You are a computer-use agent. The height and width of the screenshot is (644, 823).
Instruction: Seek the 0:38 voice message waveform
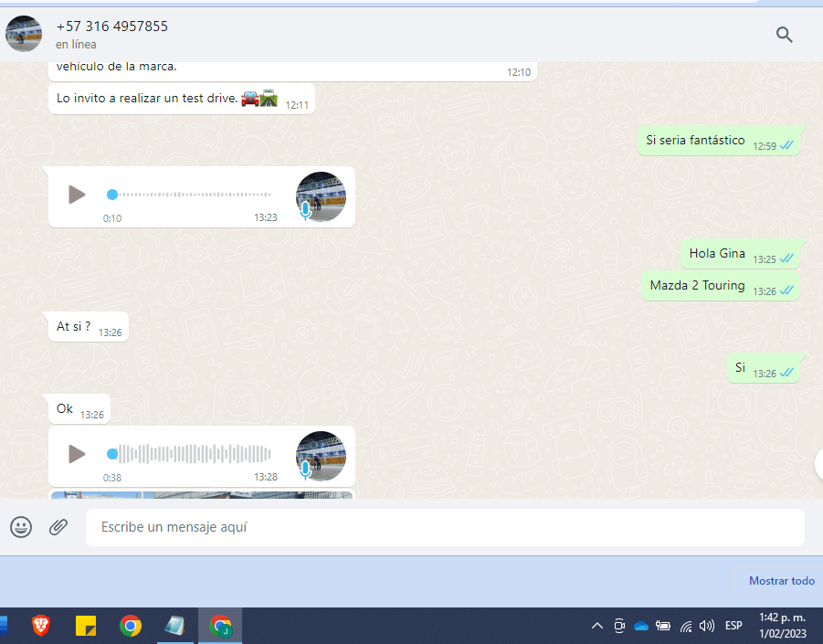tap(190, 454)
